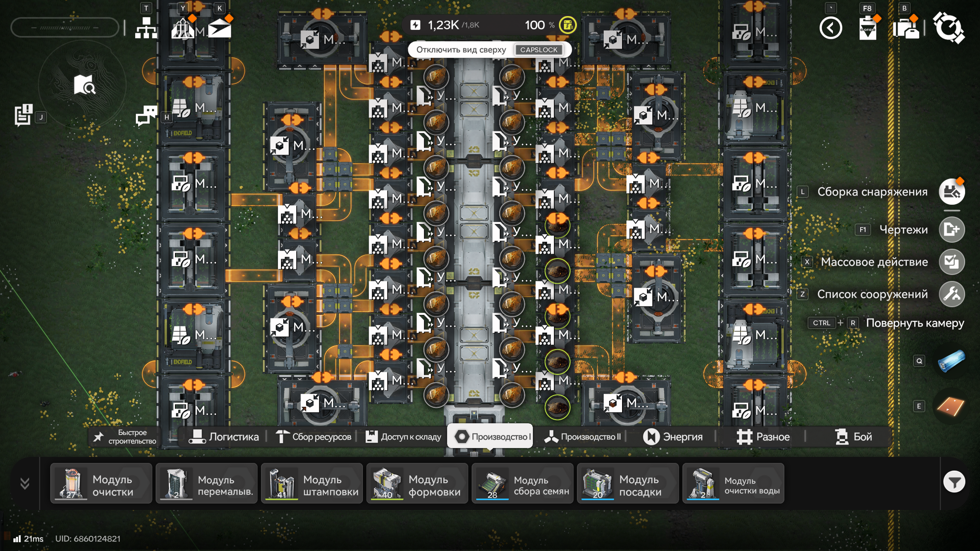Viewport: 980px width, 551px height.
Task: Click the chat bubbles icon
Action: (146, 115)
